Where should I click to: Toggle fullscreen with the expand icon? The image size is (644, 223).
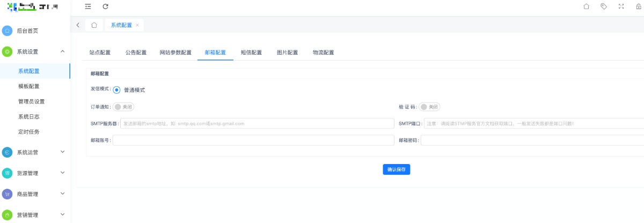pos(621,6)
